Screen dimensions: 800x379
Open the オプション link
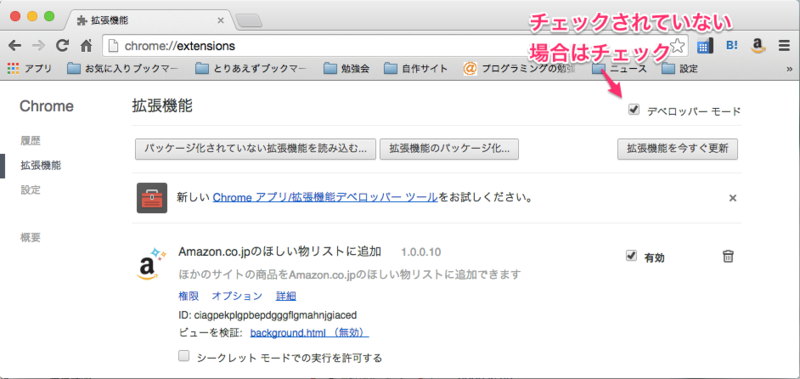click(237, 296)
